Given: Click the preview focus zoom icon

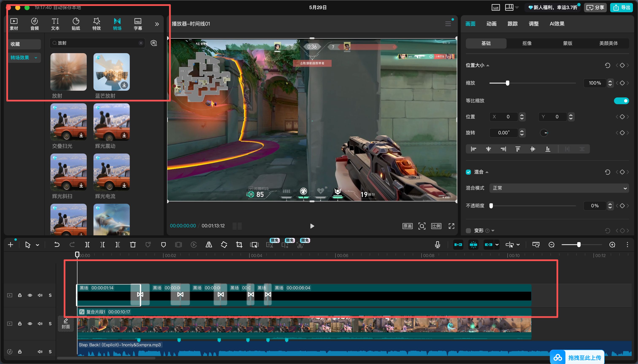Looking at the screenshot, I should click(x=422, y=226).
